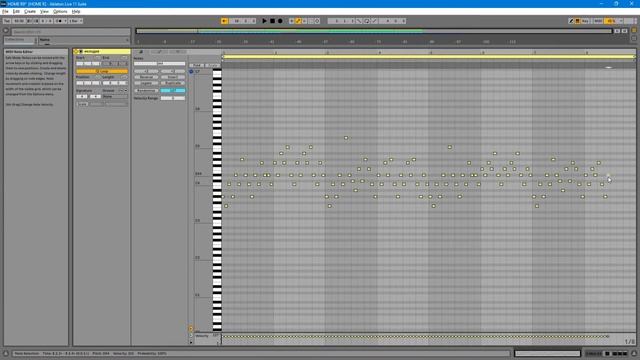Screen dimensions: 640x360
Task: Stop playback with the Stop button
Action: [272, 21]
